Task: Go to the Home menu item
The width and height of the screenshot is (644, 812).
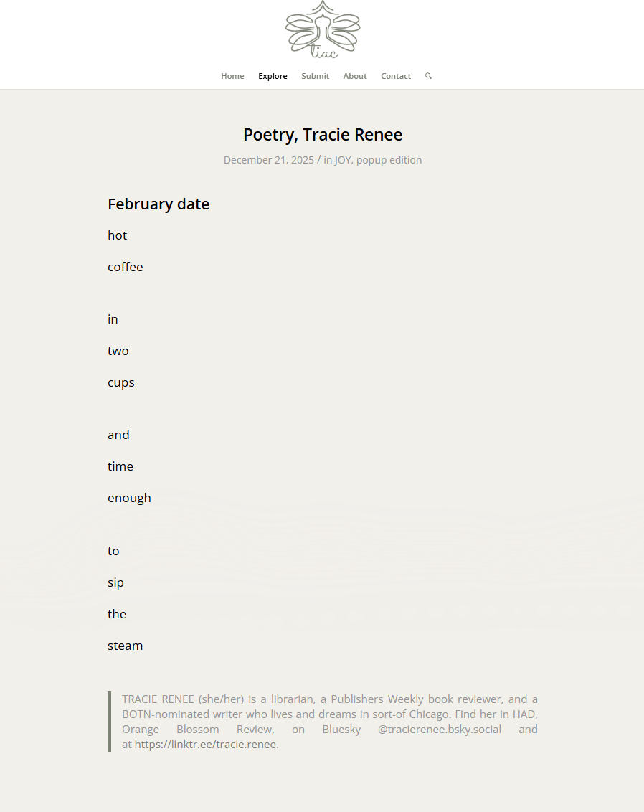Action: point(232,76)
